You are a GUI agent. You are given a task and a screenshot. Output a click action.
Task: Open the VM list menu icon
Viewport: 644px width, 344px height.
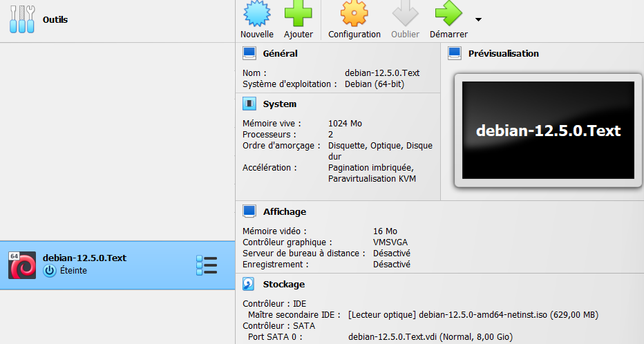[207, 265]
